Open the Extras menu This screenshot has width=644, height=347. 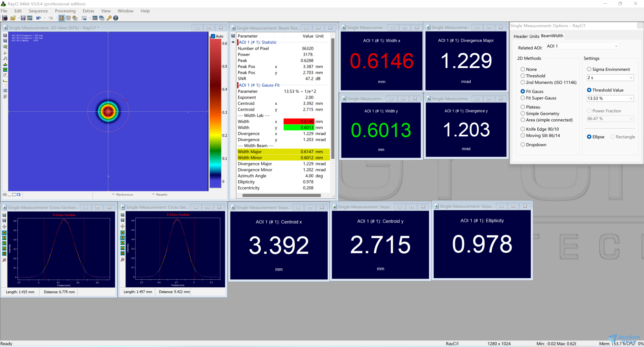click(x=88, y=11)
